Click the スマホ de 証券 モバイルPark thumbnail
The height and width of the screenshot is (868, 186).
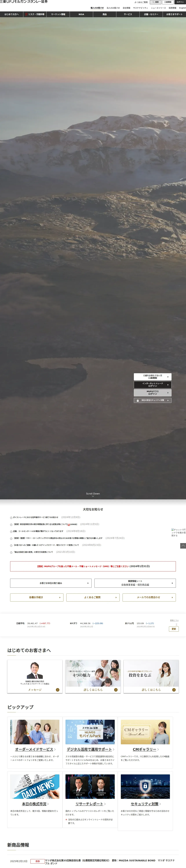(x=90, y=732)
